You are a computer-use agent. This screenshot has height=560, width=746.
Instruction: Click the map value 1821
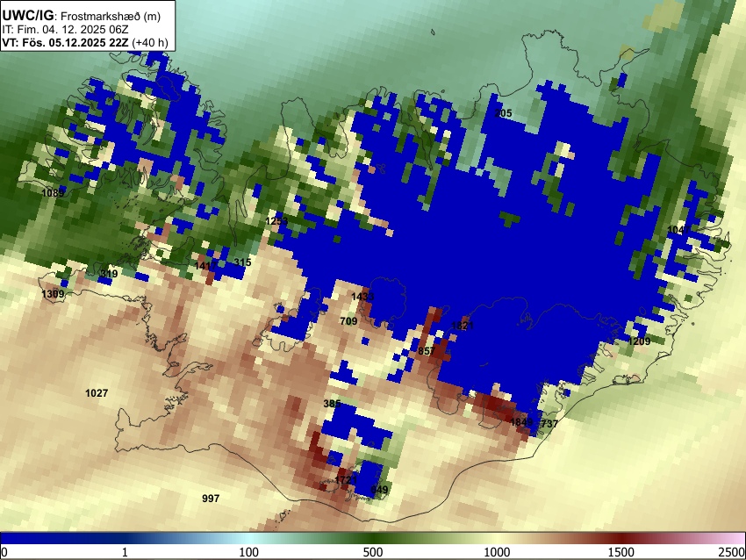coord(463,326)
